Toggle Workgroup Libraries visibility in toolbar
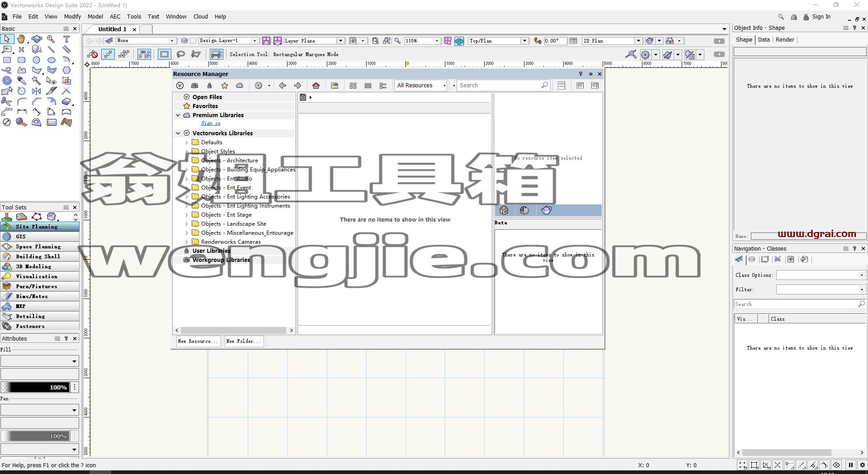868x474 pixels. (x=195, y=85)
